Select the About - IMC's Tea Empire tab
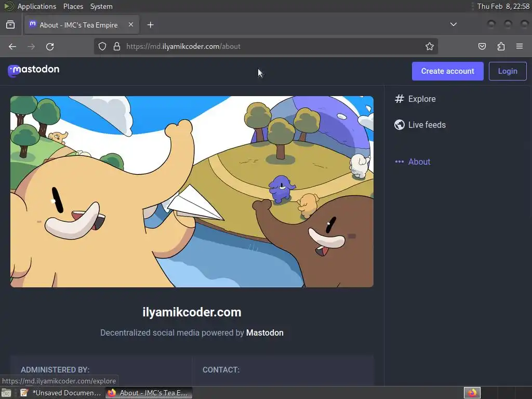 pos(82,25)
